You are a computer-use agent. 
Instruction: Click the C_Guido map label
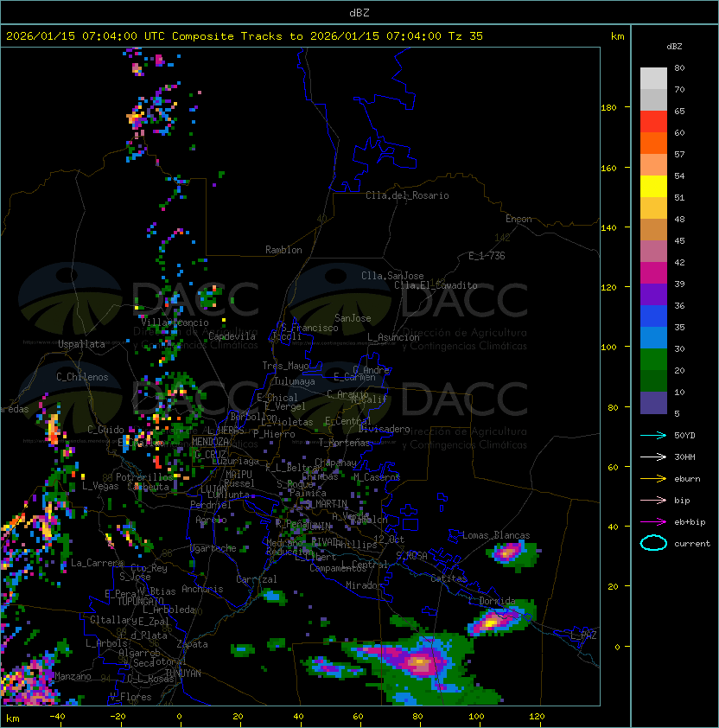coord(105,430)
